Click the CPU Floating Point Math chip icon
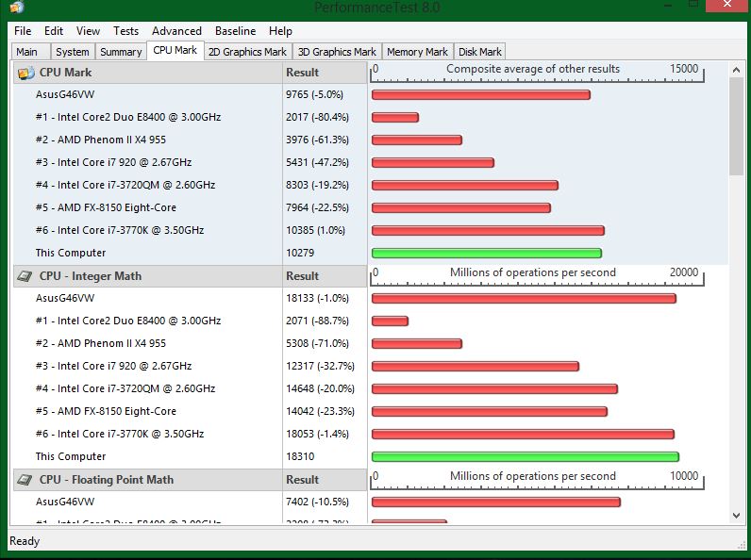The height and width of the screenshot is (560, 751). (x=25, y=480)
